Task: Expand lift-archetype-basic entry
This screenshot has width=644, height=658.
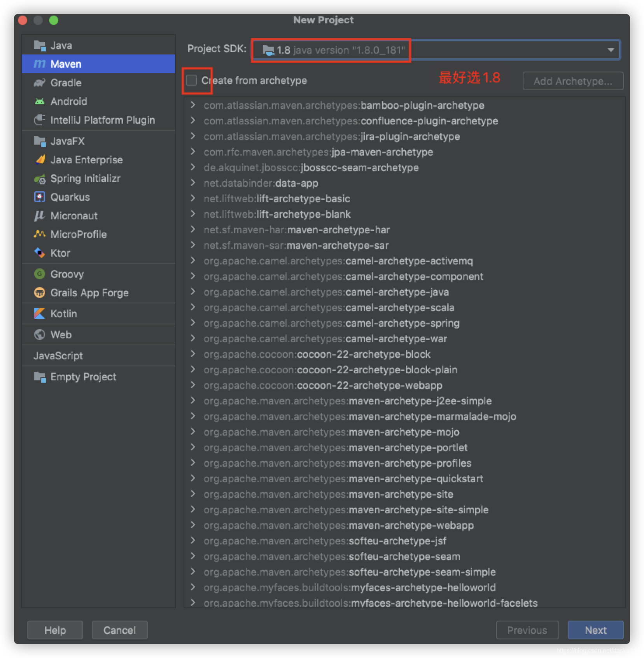Action: pos(193,198)
